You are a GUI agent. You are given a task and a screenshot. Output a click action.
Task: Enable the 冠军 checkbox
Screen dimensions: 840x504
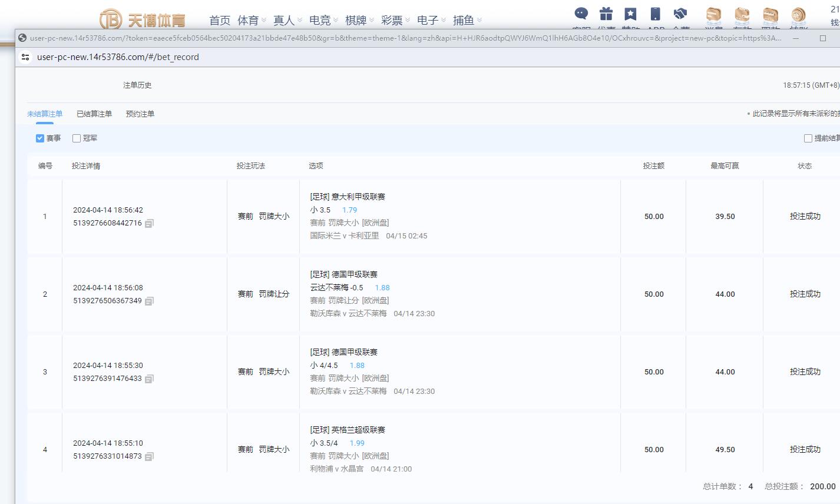(77, 138)
